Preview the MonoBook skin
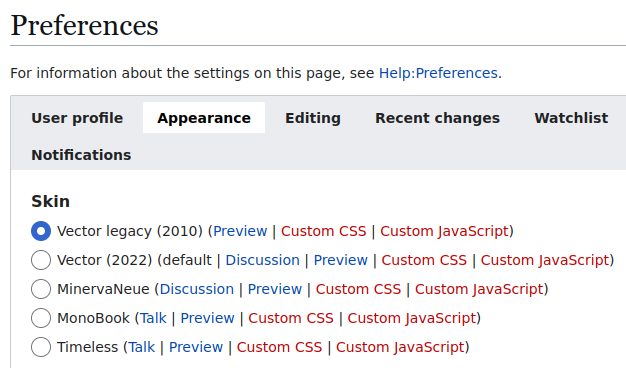Screen dimensions: 626x368 pos(207,318)
